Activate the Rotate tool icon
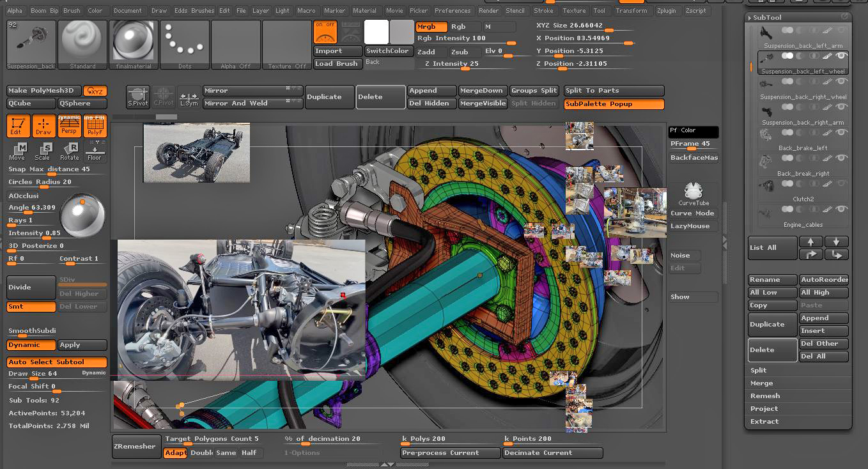 pos(69,151)
